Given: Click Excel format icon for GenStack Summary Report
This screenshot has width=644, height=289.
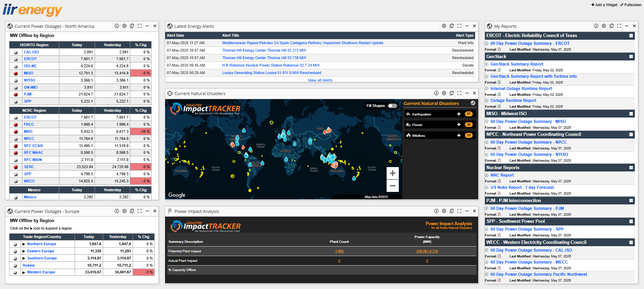Looking at the screenshot, I should (x=499, y=70).
